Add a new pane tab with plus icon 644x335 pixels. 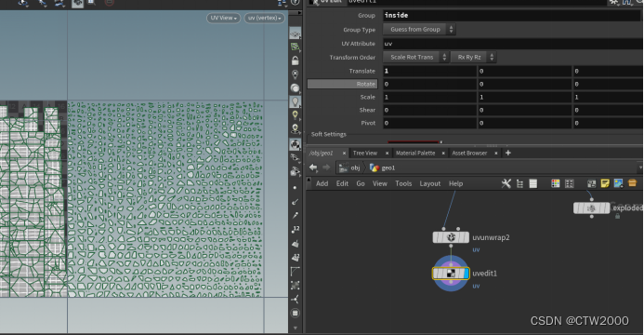[x=508, y=153]
